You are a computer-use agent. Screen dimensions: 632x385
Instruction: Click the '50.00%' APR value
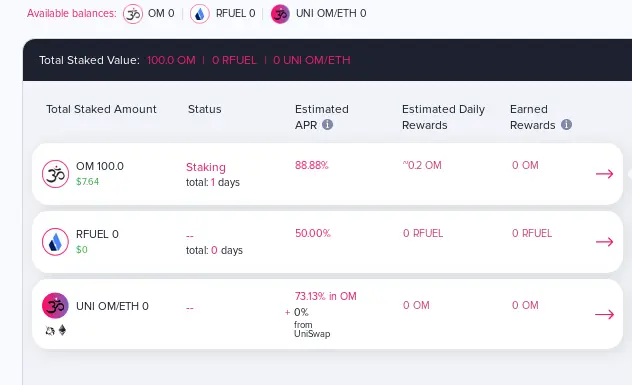[313, 233]
